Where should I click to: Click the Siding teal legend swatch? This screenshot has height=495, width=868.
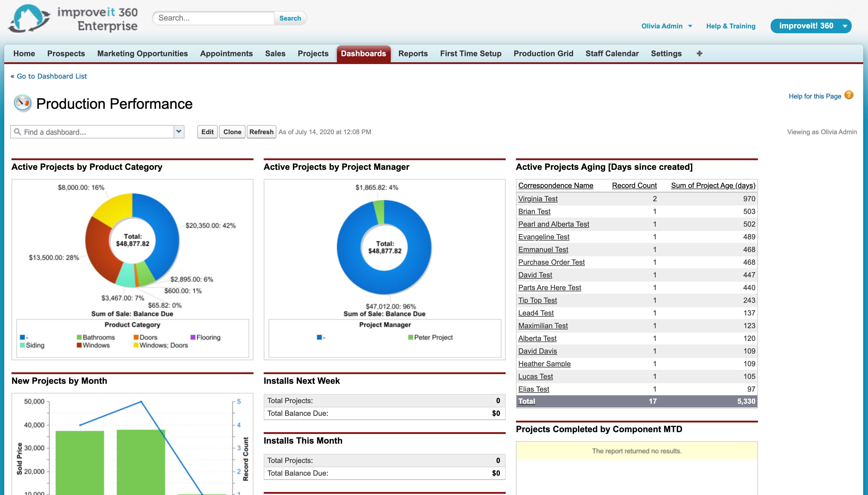[x=22, y=345]
